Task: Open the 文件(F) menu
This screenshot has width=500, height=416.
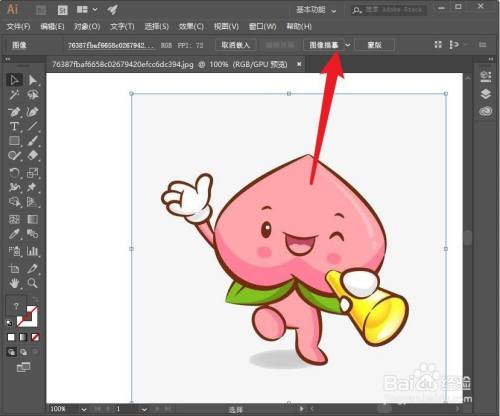Action: 18,27
